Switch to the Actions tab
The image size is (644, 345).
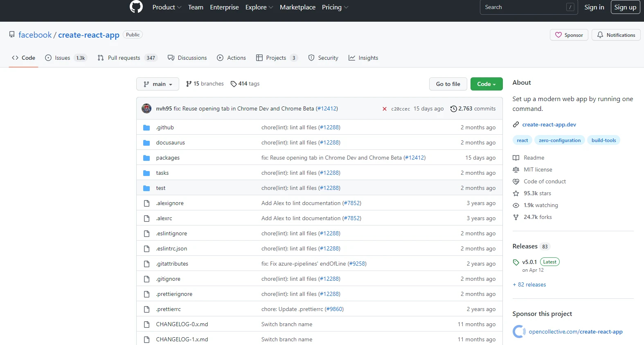[x=231, y=58]
